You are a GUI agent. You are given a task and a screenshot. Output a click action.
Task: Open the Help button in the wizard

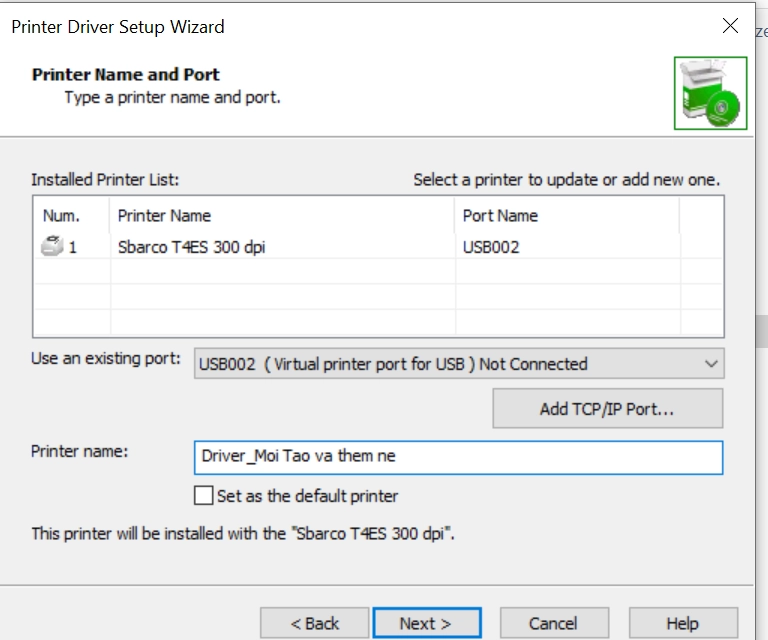click(682, 623)
